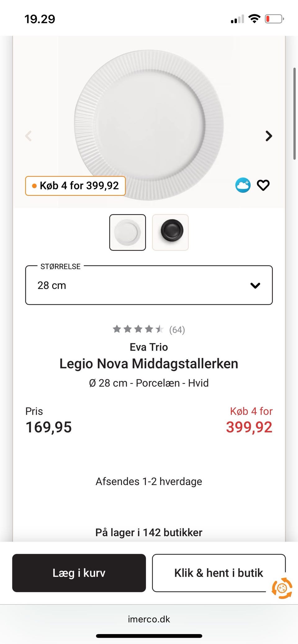The width and height of the screenshot is (298, 644).
Task: Open the Eva Trio brand link
Action: pos(149,347)
